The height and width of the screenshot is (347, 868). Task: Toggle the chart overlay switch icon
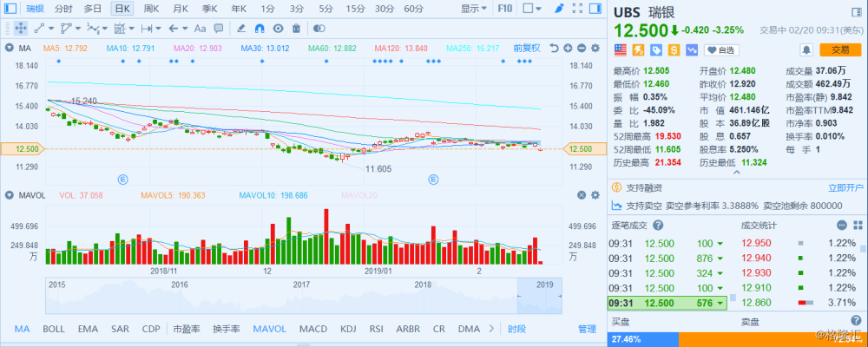[319, 29]
